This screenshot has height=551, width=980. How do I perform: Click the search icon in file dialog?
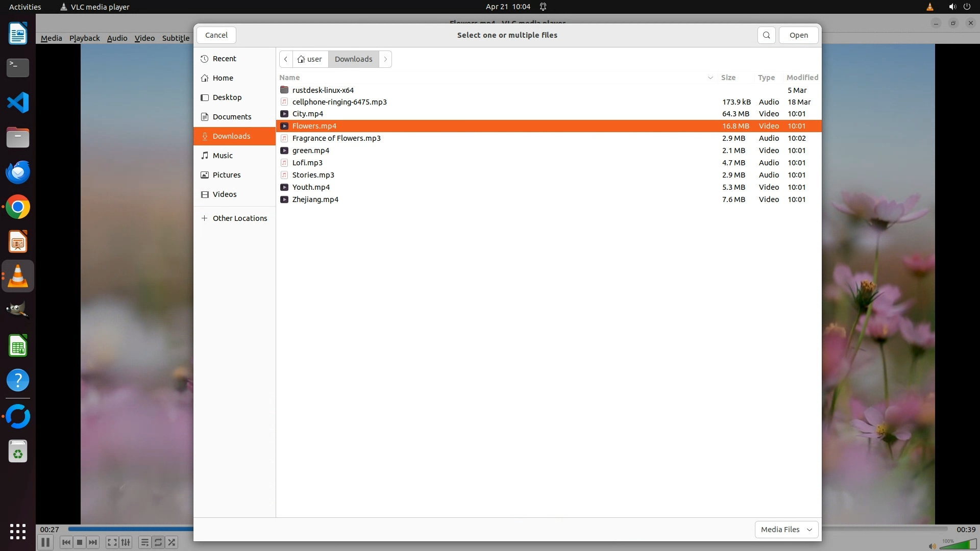coord(766,35)
